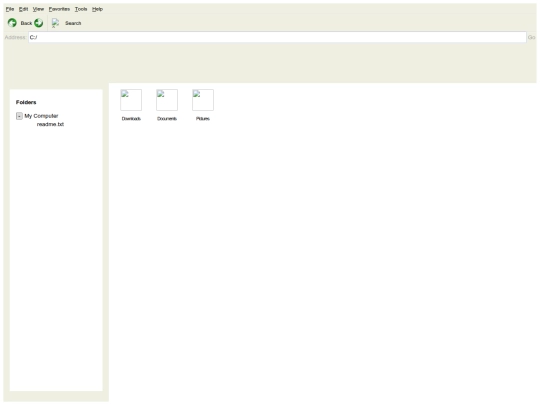Open the Favorites menu
The image size is (540, 405).
point(59,9)
